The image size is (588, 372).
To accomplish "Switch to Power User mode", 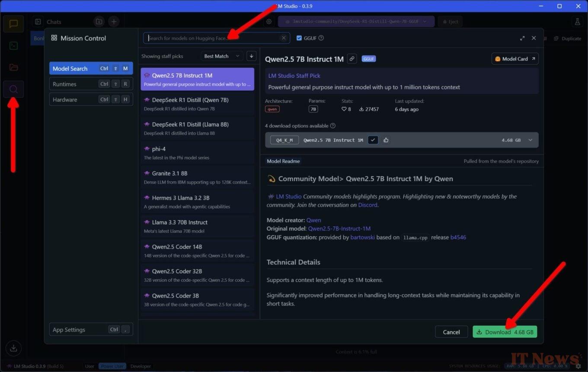I will [x=112, y=366].
